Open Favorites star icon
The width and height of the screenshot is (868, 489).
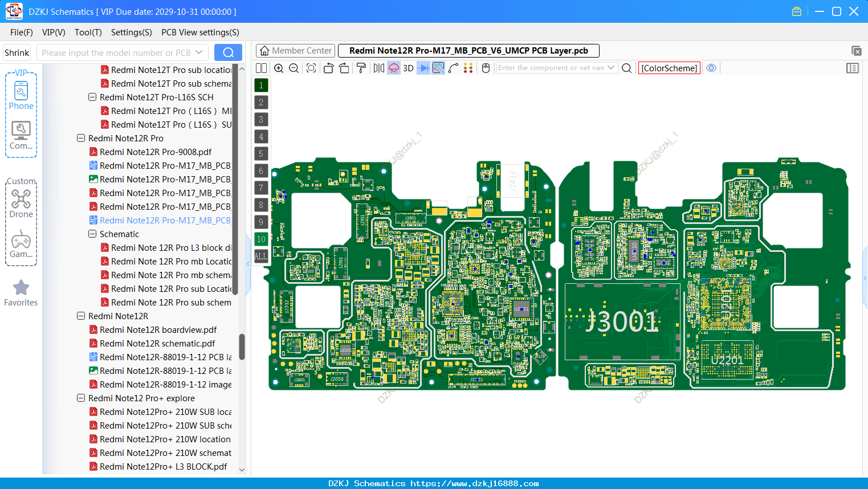click(x=21, y=293)
